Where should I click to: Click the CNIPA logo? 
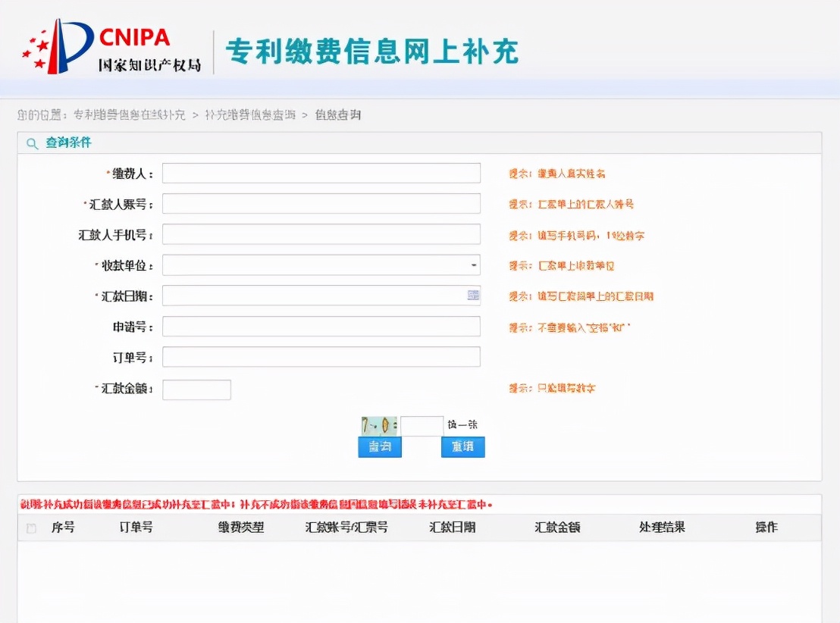click(111, 47)
